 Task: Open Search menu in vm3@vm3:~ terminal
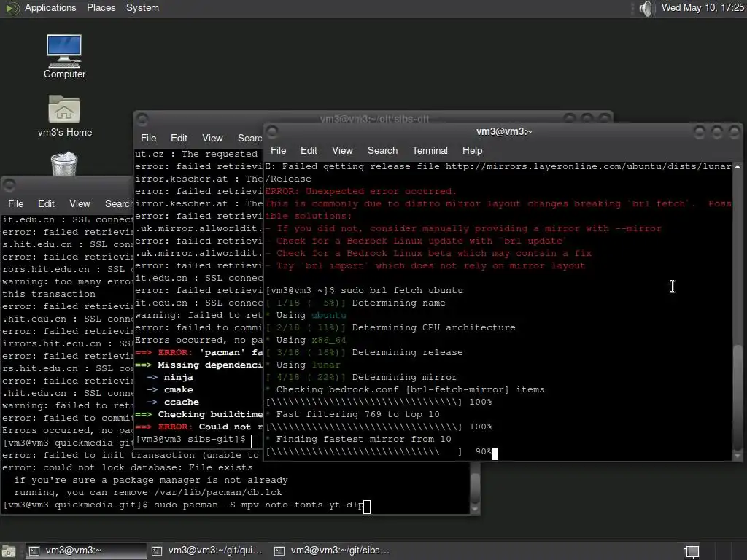(382, 150)
